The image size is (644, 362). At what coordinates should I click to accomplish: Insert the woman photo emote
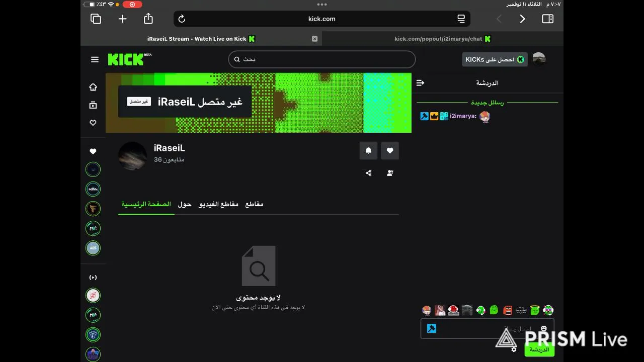(440, 310)
